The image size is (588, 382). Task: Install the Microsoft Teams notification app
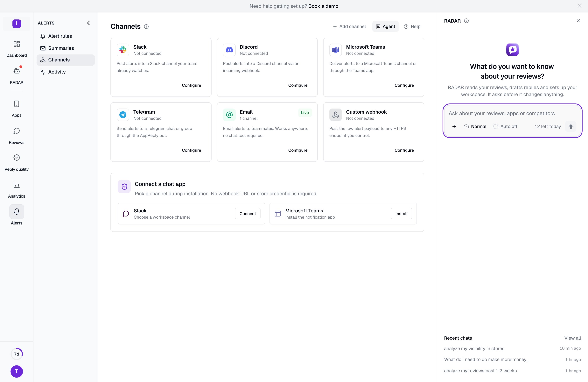(401, 214)
